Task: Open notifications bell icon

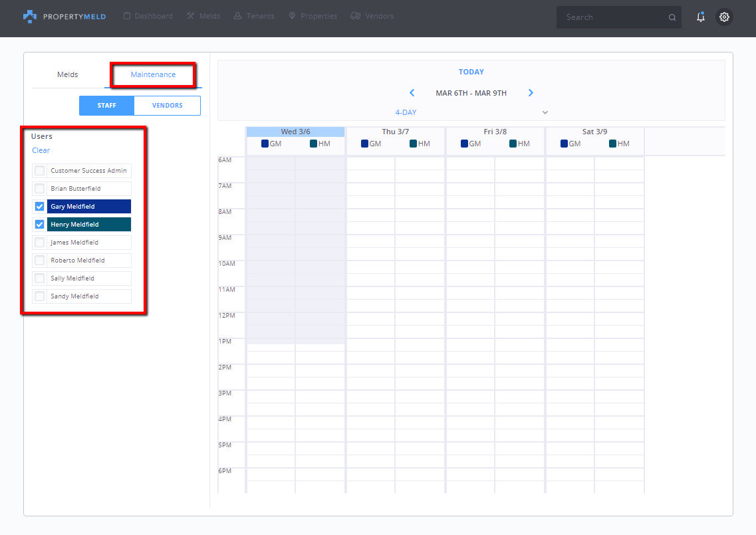Action: click(700, 17)
